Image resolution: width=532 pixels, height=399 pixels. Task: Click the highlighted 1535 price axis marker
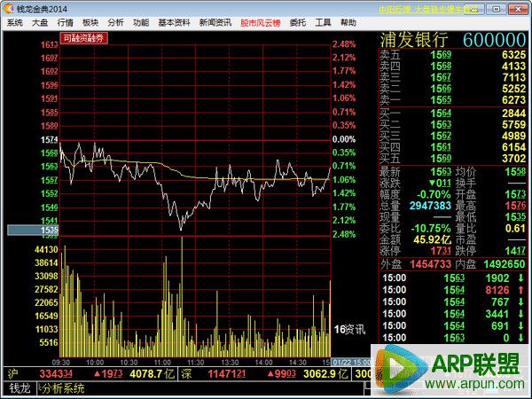point(33,231)
